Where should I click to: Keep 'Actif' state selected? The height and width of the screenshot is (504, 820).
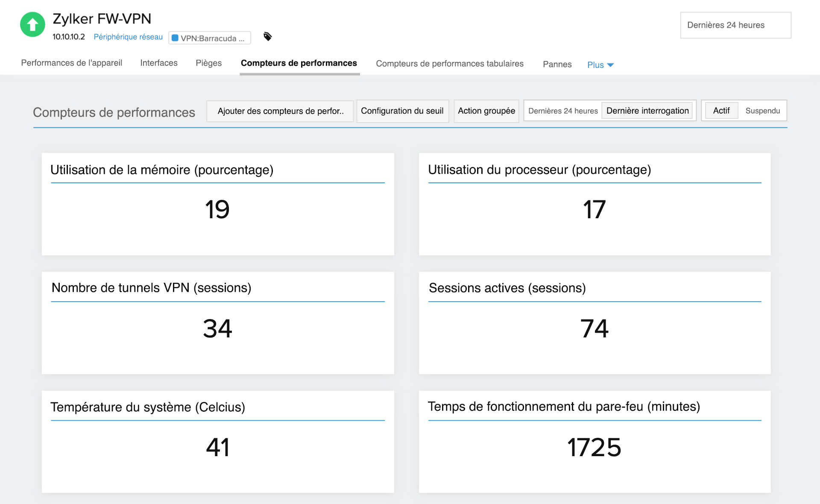pos(722,110)
